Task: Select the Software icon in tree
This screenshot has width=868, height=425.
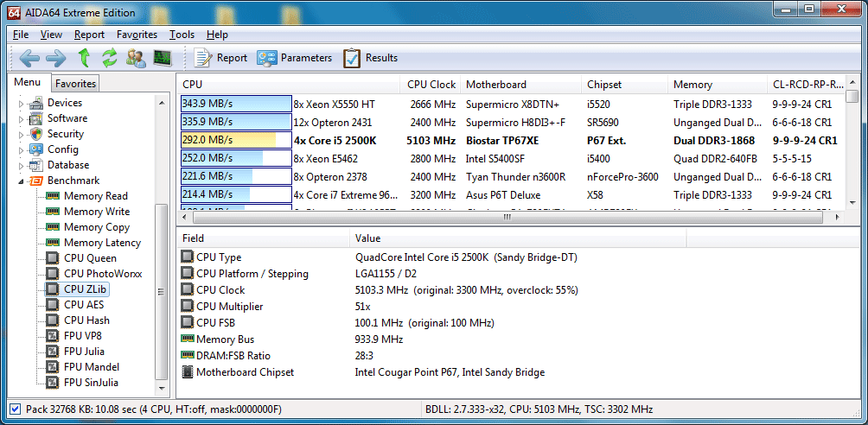Action: click(36, 118)
